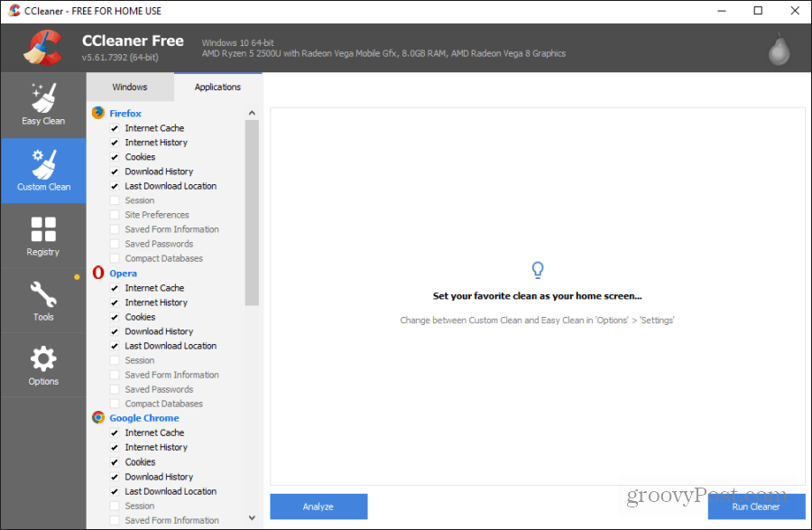812x530 pixels.
Task: Click the Run Cleaner button
Action: [756, 507]
